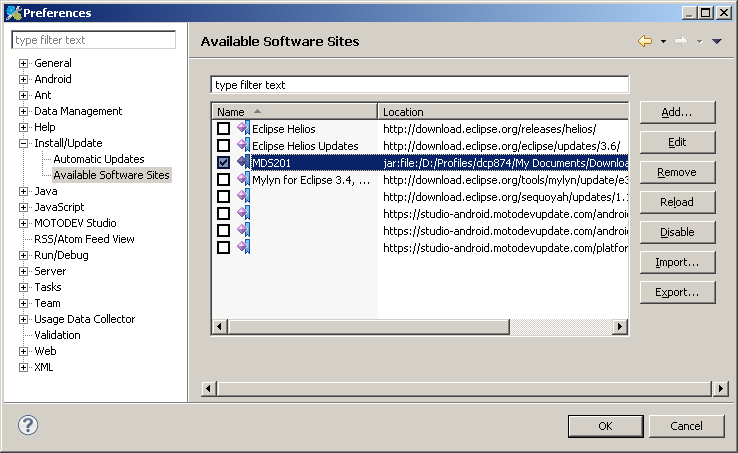This screenshot has width=738, height=453.
Task: Expand the General tree node
Action: [x=23, y=63]
